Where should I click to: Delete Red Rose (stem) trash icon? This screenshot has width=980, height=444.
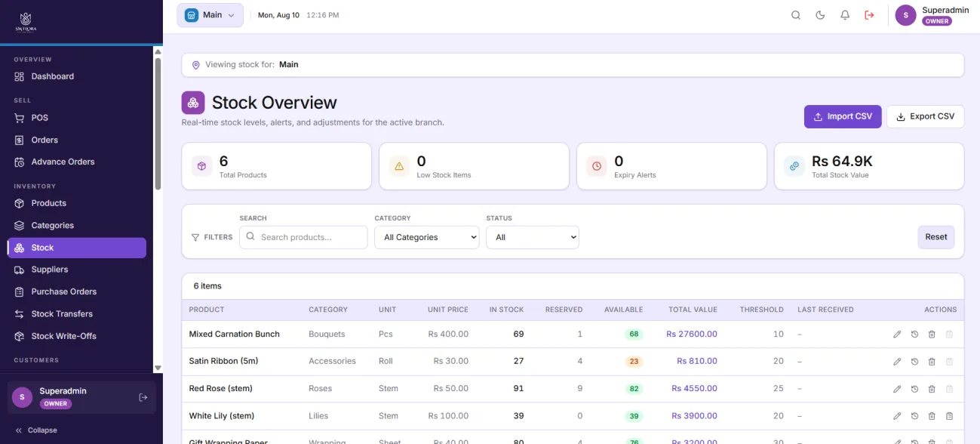pyautogui.click(x=932, y=389)
